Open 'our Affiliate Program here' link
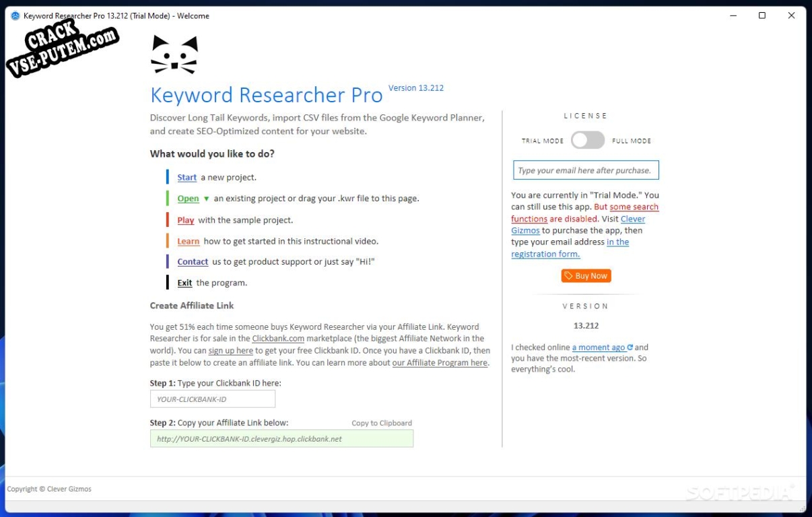The image size is (812, 517). click(440, 363)
